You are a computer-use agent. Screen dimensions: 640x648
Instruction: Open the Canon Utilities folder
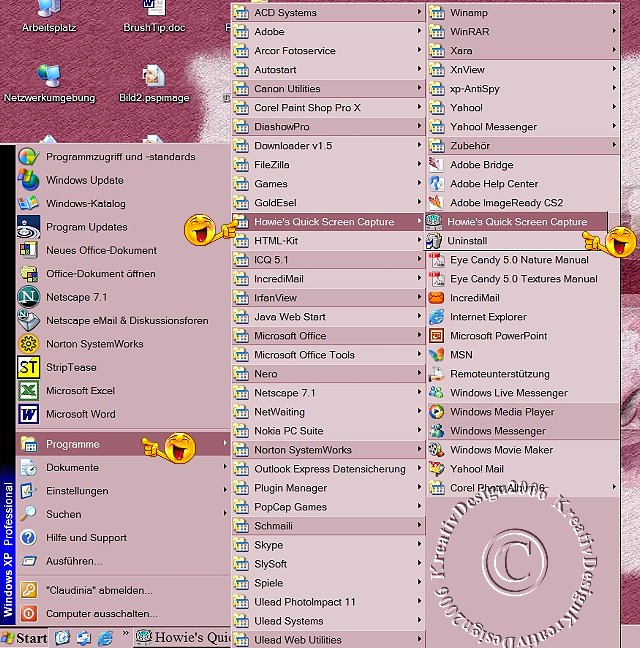click(x=328, y=89)
